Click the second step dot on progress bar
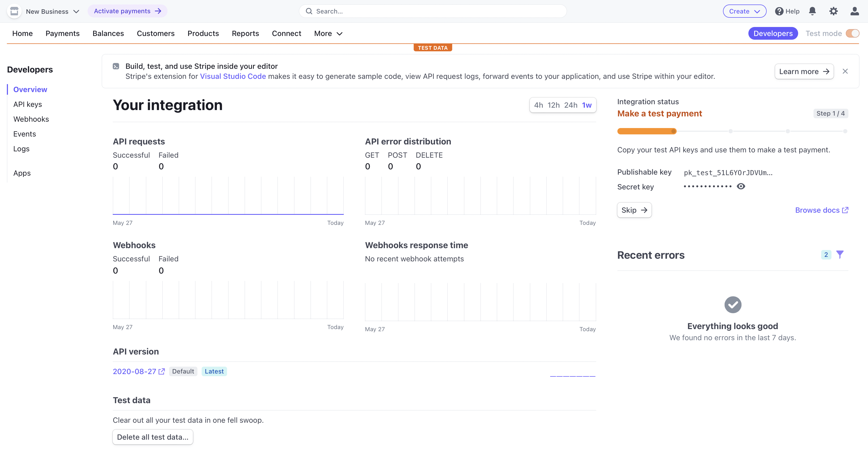Screen dimensions: 868x464 pos(730,131)
